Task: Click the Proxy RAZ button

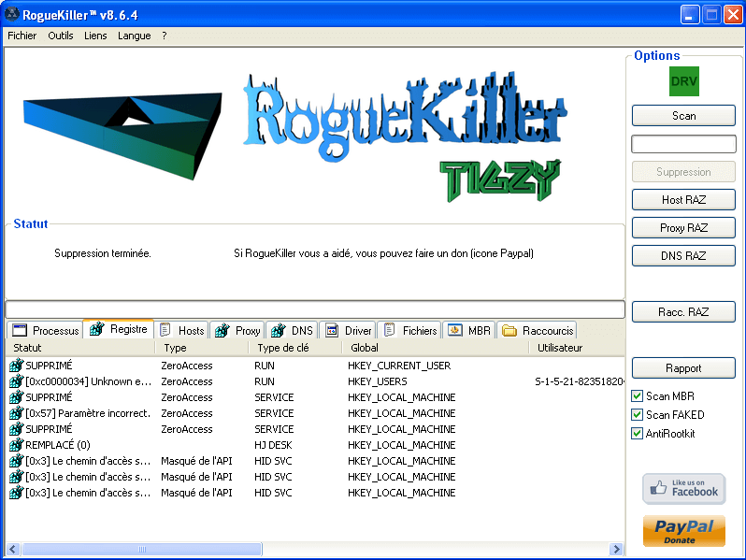Action: 683,228
